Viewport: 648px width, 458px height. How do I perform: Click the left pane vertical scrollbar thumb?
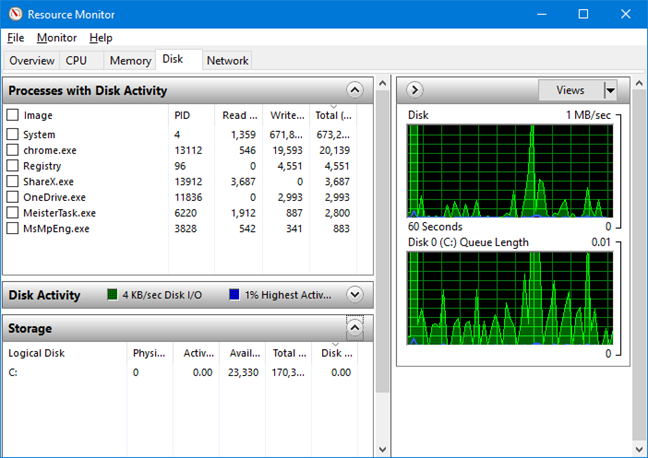click(x=383, y=241)
